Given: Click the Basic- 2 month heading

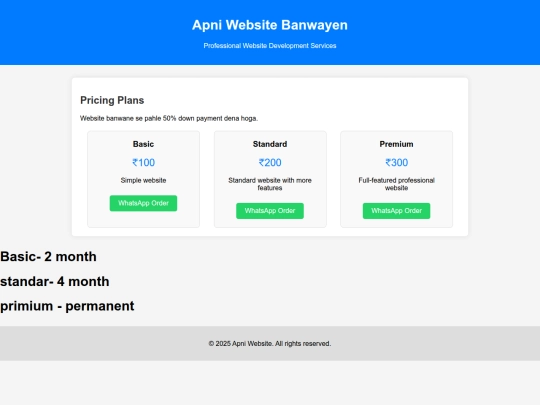Looking at the screenshot, I should (x=48, y=257).
